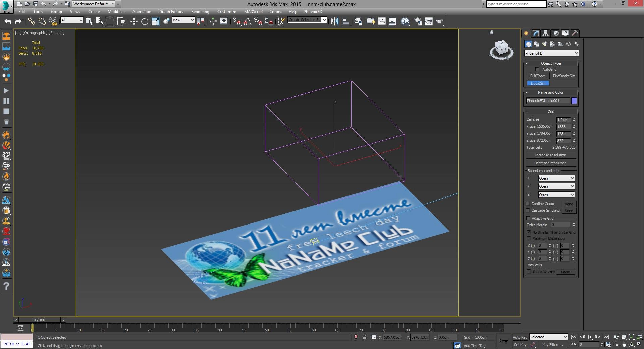Click the Set Keys large key icon
This screenshot has height=349, width=644.
point(503,341)
